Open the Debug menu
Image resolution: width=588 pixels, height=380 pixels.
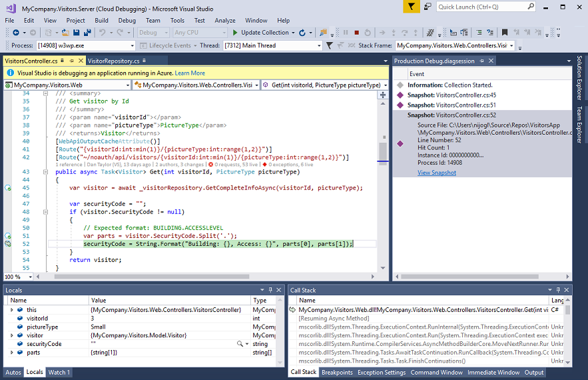click(127, 21)
